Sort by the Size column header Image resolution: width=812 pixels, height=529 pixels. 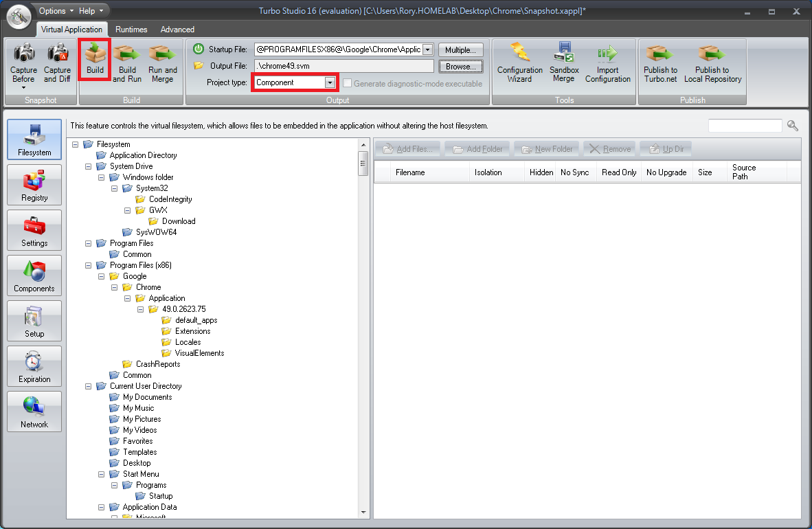[x=710, y=172]
